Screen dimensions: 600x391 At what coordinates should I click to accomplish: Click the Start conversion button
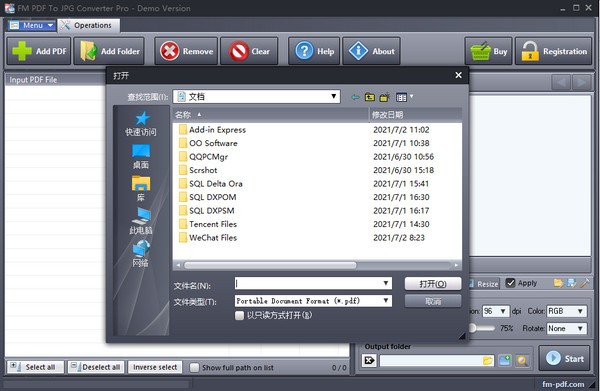point(565,358)
